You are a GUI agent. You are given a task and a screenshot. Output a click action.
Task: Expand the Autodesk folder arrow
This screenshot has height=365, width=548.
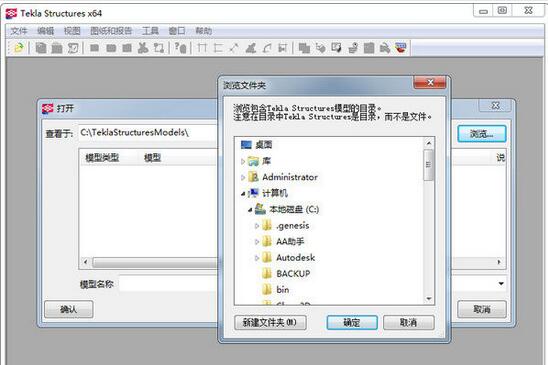257,258
